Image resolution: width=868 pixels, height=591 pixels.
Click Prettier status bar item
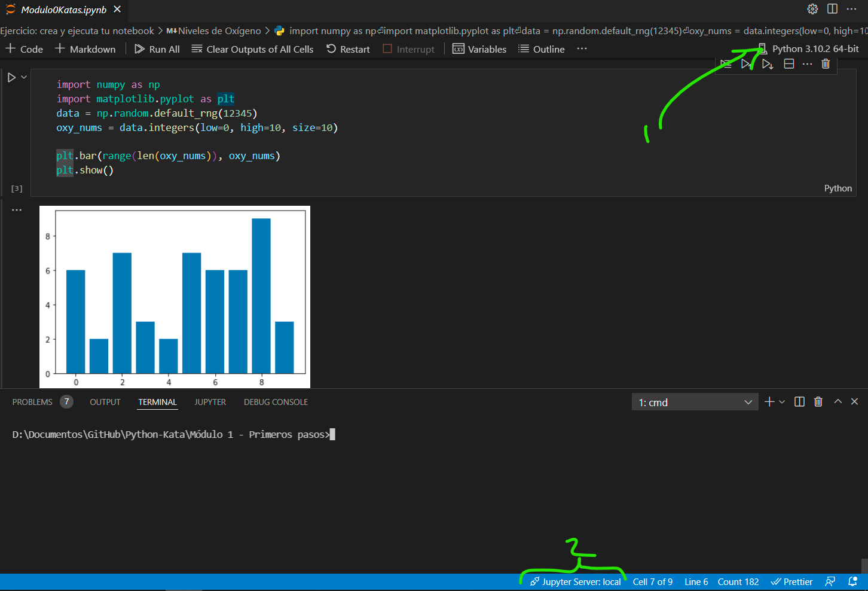(791, 582)
